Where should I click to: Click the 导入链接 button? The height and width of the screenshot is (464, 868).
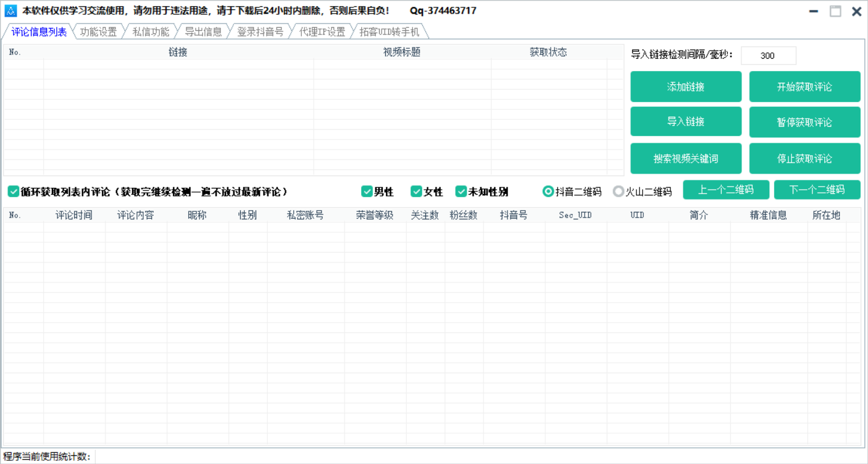point(686,122)
